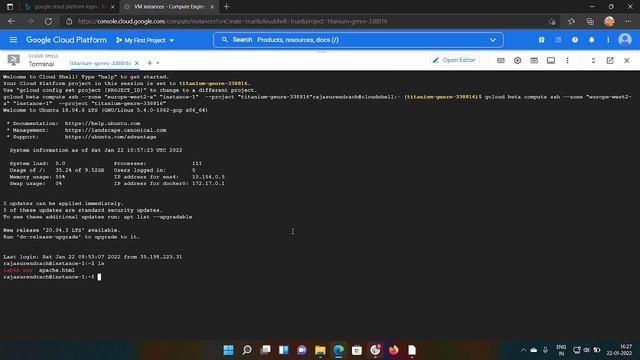
Task: Open Task View on the taskbar
Action: (265, 350)
